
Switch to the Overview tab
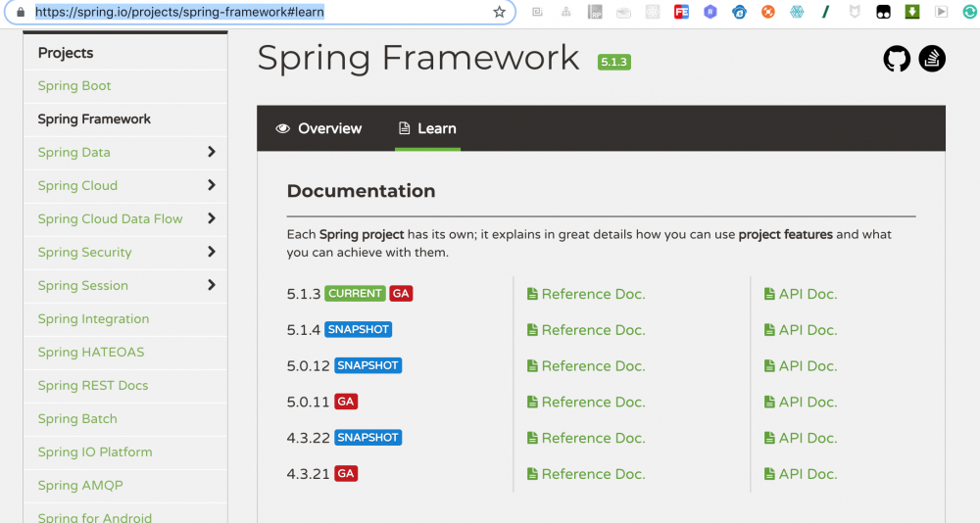319,128
